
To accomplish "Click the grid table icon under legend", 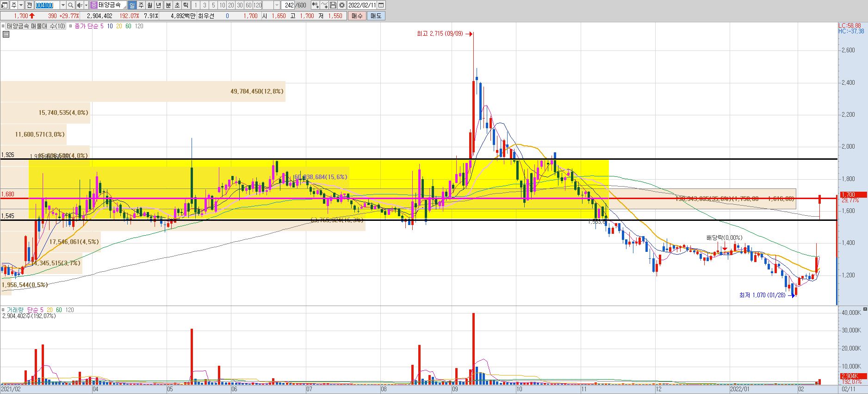I will [x=6, y=34].
